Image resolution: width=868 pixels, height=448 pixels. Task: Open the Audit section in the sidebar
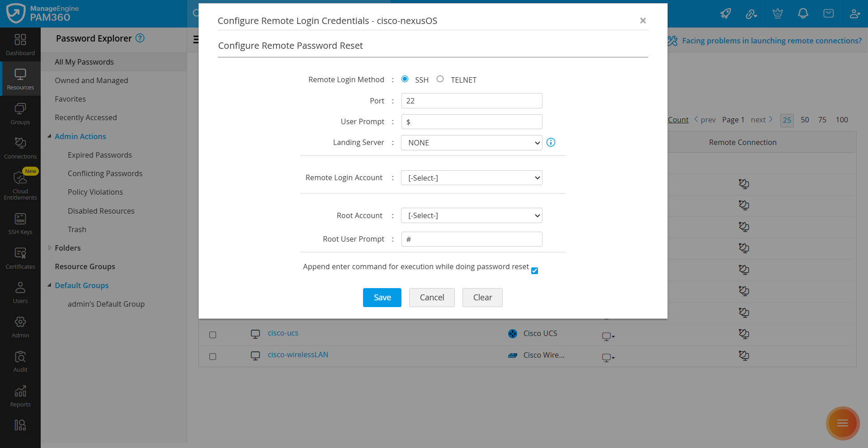point(20,359)
